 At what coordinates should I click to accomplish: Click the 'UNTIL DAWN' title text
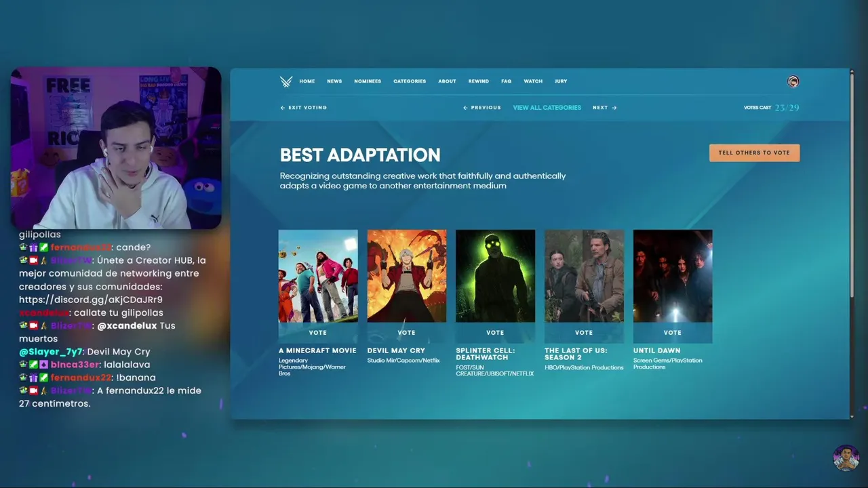pos(657,350)
